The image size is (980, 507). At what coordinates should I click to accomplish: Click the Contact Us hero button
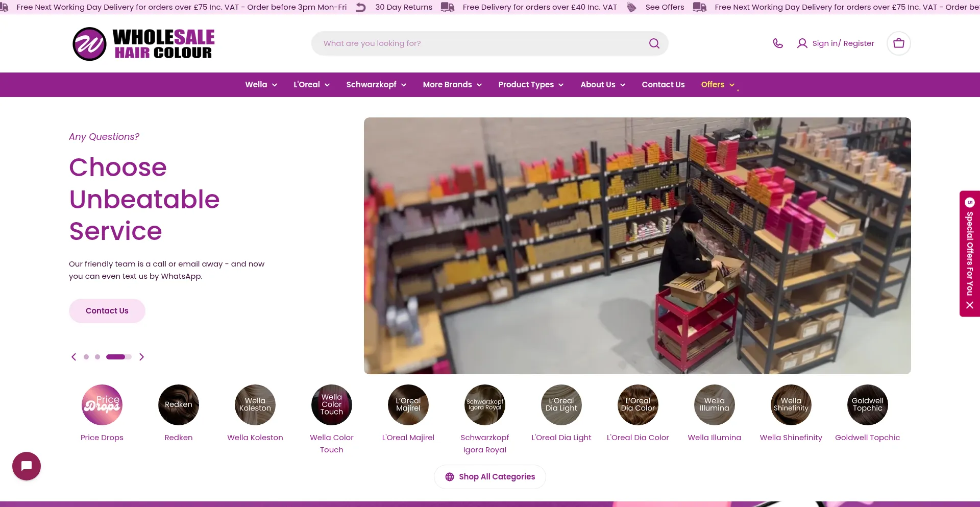point(107,311)
